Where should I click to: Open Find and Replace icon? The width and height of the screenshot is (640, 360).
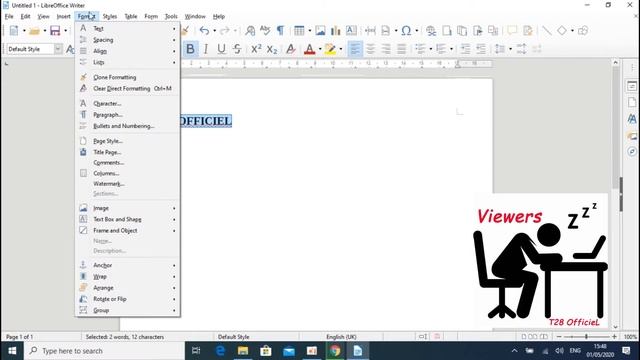(x=250, y=30)
